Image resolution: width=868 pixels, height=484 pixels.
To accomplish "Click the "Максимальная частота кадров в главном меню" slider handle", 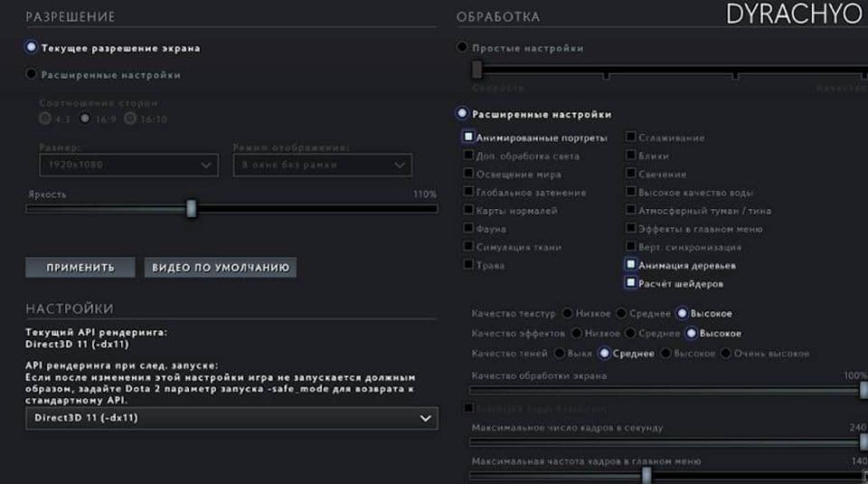I will coord(646,474).
